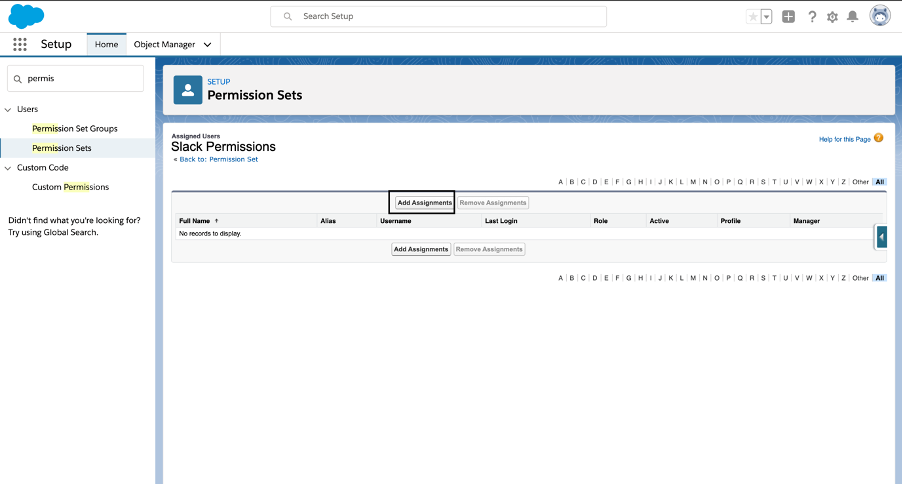Viewport: 902px width, 484px height.
Task: Open the Notifications bell icon
Action: click(853, 17)
